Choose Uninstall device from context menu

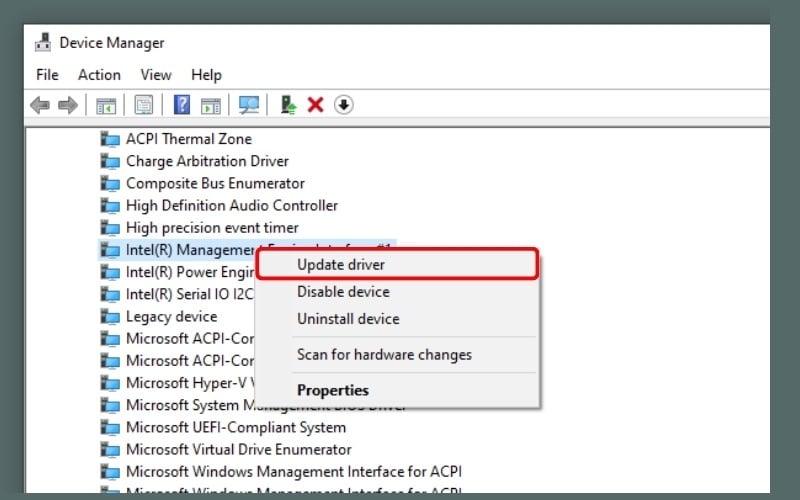397,319
